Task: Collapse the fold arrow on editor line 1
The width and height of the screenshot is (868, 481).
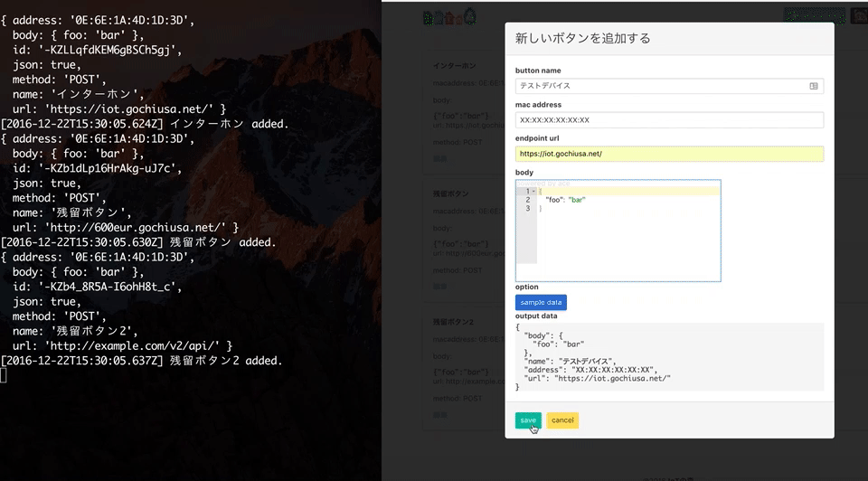Action: pos(533,191)
